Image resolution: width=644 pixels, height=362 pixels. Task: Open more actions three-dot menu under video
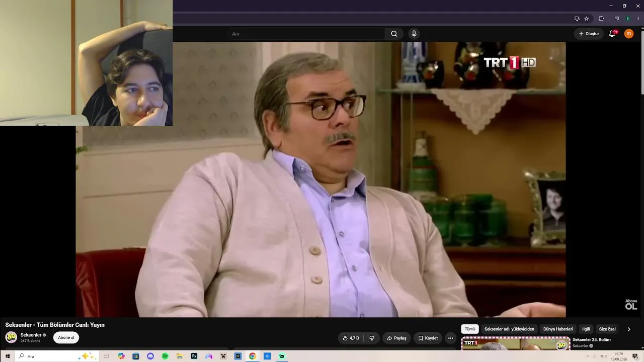click(450, 338)
